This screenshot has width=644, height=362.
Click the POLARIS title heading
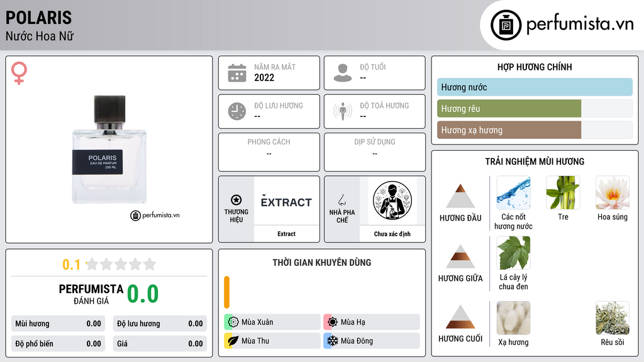[x=38, y=18]
